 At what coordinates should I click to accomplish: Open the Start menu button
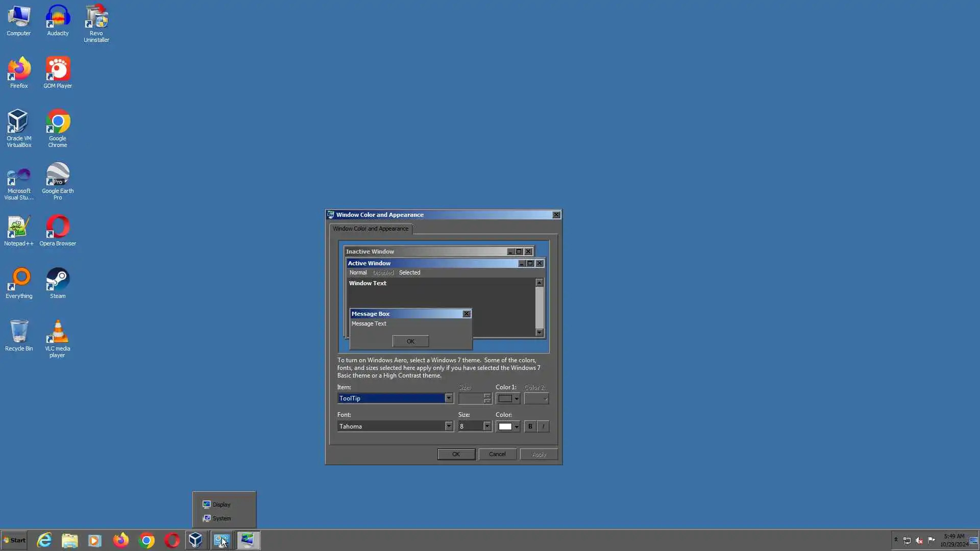click(14, 540)
